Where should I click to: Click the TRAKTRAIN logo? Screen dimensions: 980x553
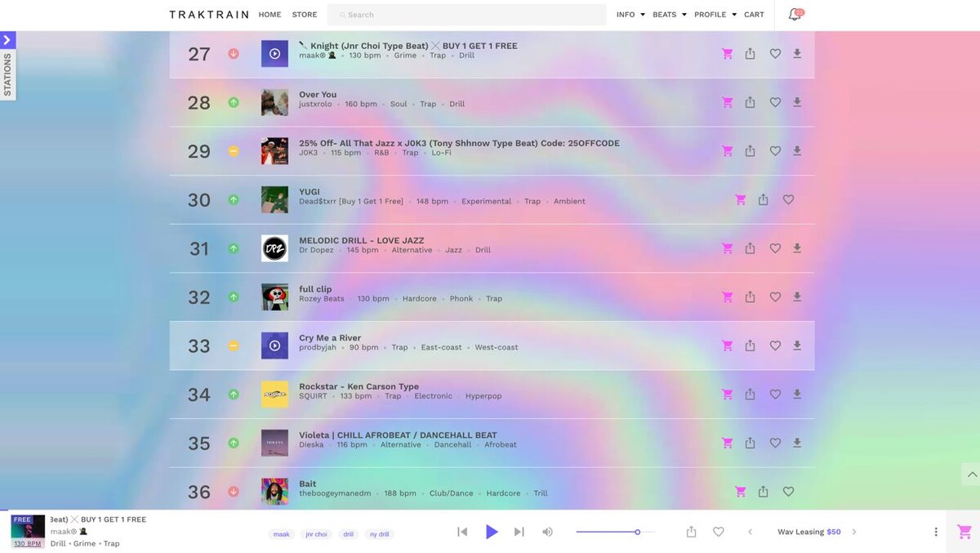(x=209, y=15)
